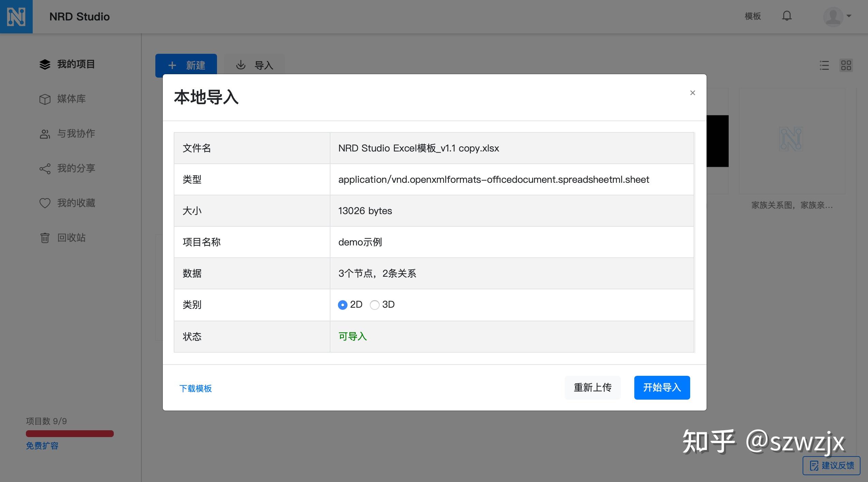Open the account avatar dropdown
This screenshot has height=482, width=868.
[x=834, y=16]
